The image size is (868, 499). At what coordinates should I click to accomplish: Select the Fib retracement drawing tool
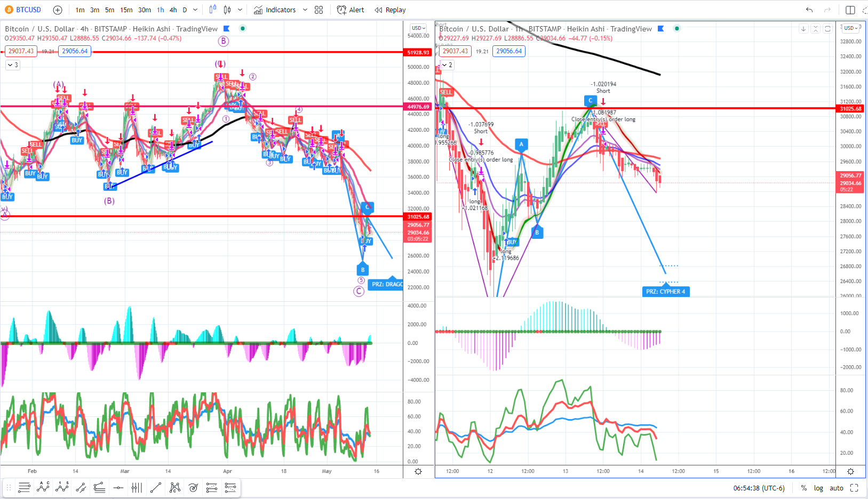coord(24,487)
